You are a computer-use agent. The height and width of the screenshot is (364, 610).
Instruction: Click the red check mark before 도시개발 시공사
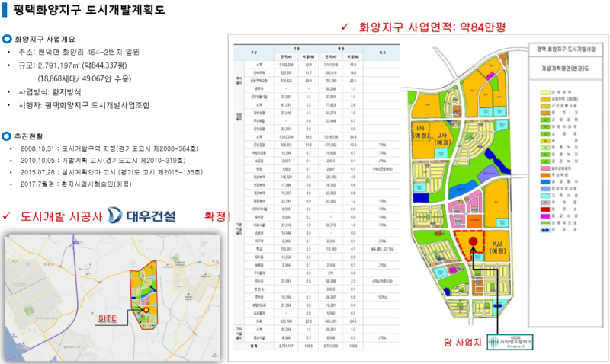coord(7,216)
